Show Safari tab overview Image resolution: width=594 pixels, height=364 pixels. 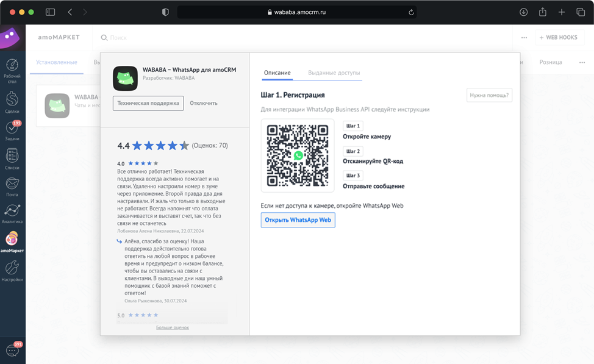581,12
